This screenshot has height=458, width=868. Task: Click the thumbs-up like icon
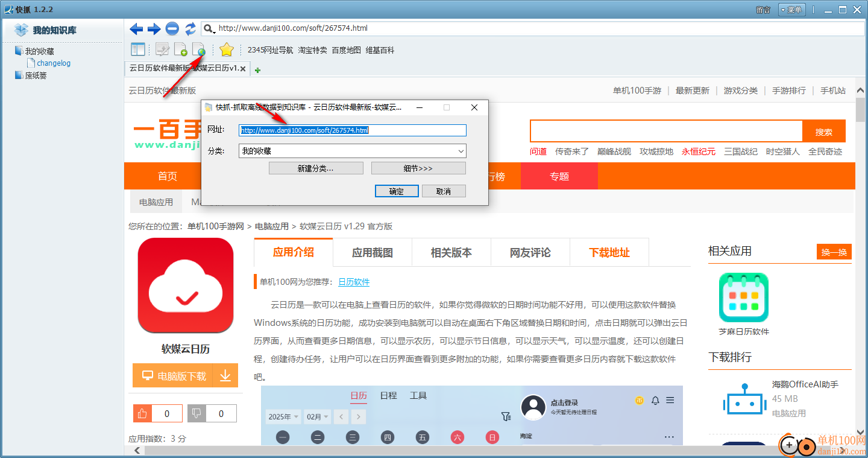tap(142, 413)
